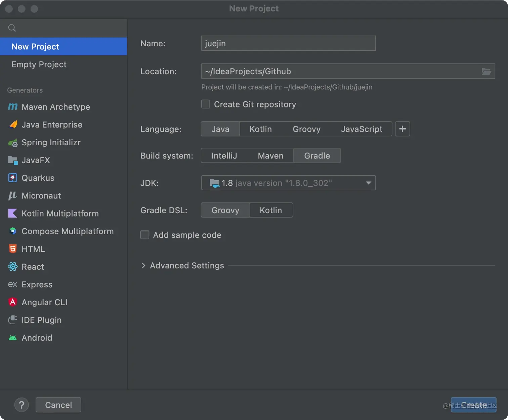Click the Spring Initializr leaf icon
The image size is (508, 420).
tap(13, 143)
